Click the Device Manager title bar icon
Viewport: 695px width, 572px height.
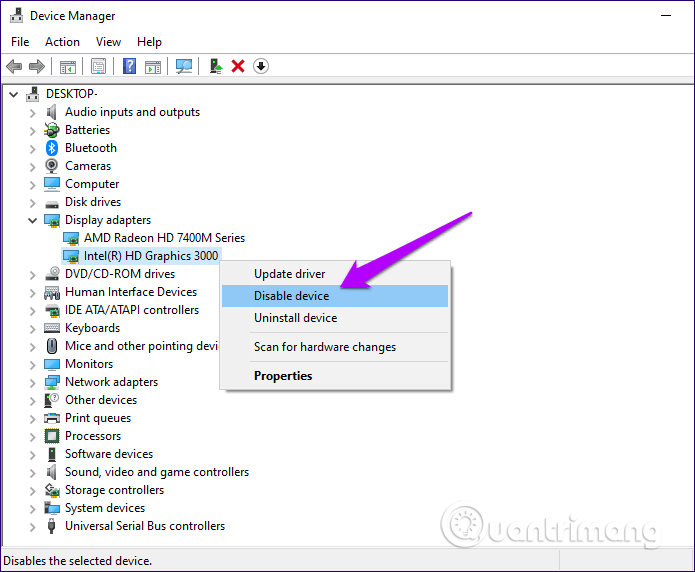(x=17, y=16)
